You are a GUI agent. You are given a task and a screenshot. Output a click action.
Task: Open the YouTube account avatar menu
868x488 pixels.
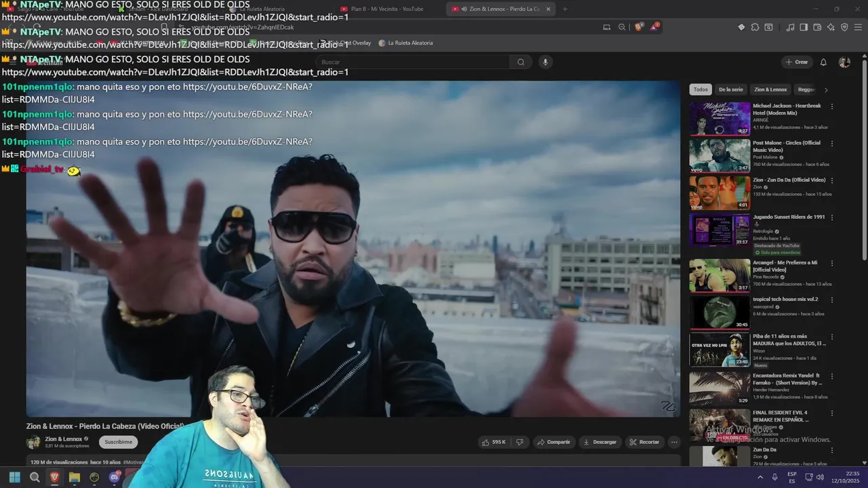click(844, 62)
